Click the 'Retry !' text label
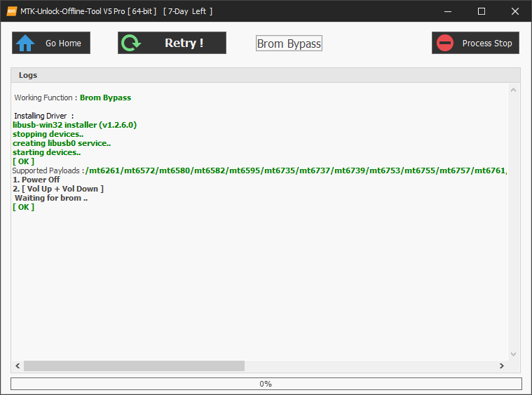532x395 pixels. [184, 43]
